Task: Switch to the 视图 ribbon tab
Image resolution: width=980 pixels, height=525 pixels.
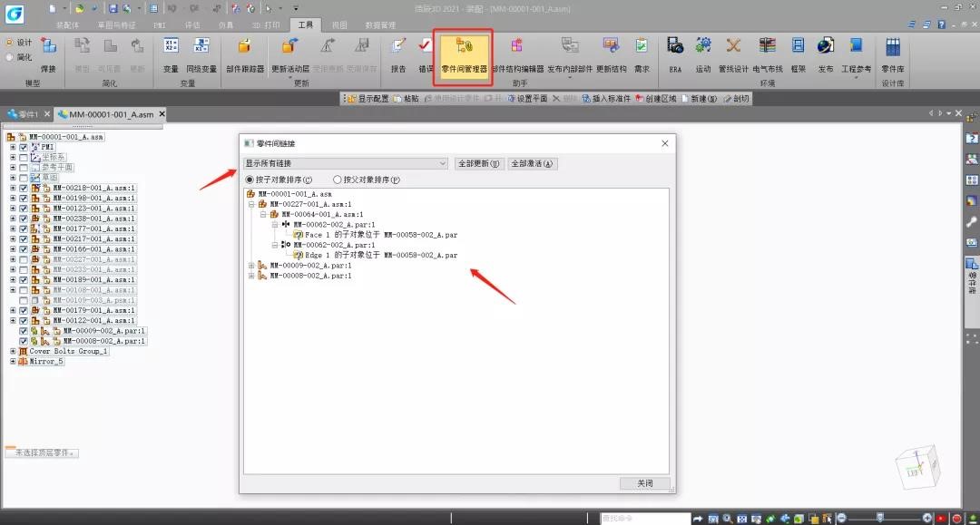Action: coord(339,25)
